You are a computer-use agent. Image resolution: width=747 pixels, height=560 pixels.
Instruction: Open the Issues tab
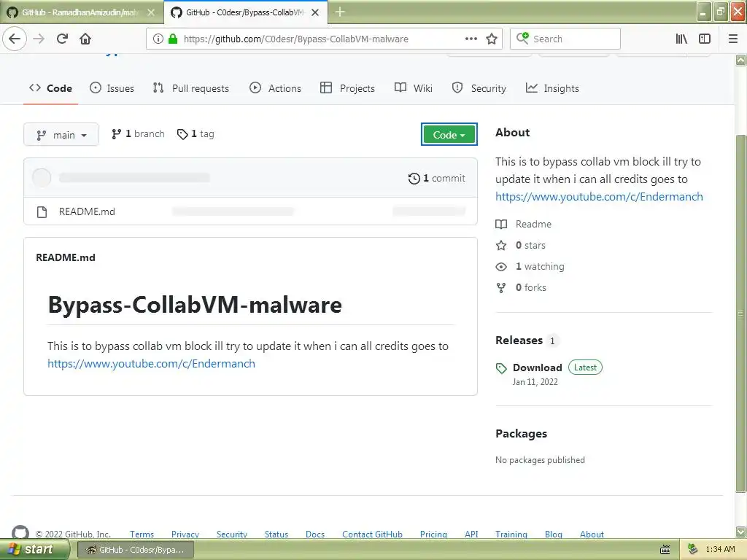(x=112, y=88)
